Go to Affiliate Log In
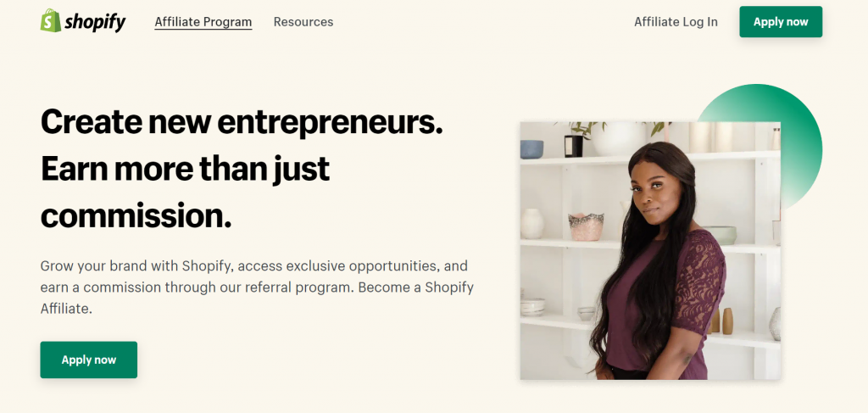 tap(676, 22)
